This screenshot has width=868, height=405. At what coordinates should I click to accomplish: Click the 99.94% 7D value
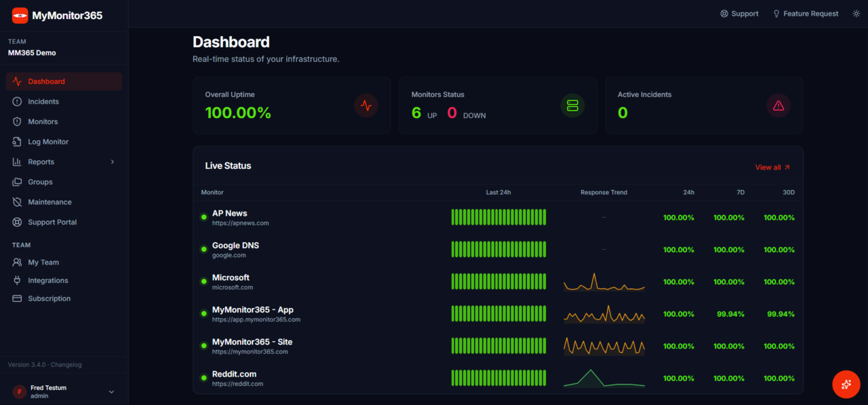tap(730, 314)
